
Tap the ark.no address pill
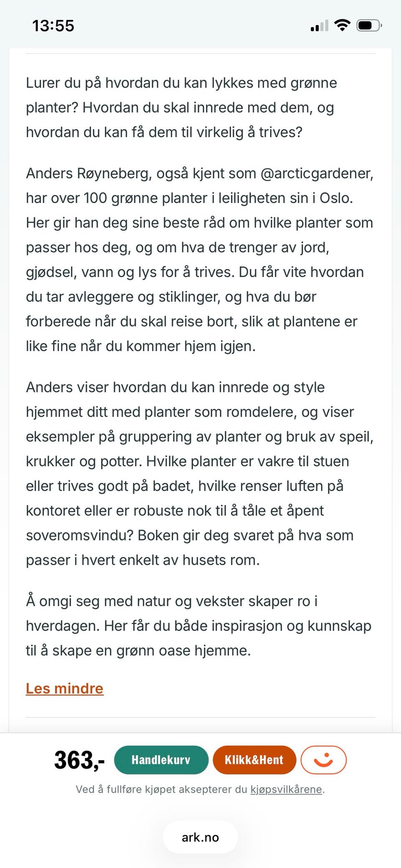pyautogui.click(x=200, y=837)
